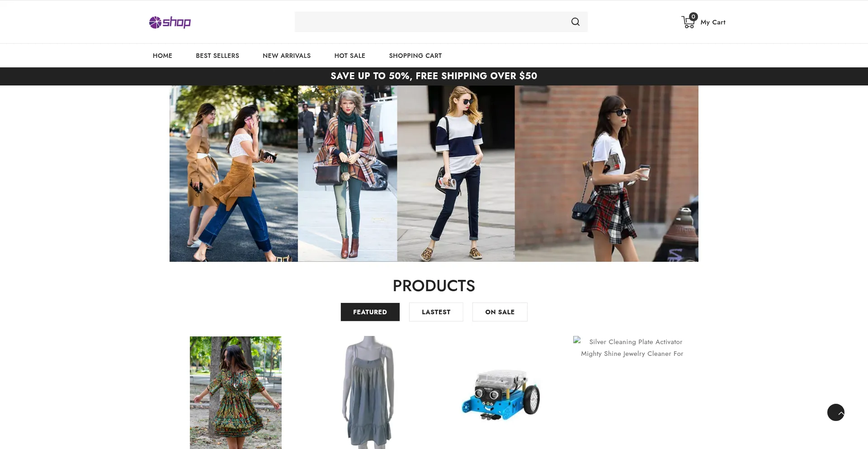Click the PRODUCTS heading

(x=434, y=286)
